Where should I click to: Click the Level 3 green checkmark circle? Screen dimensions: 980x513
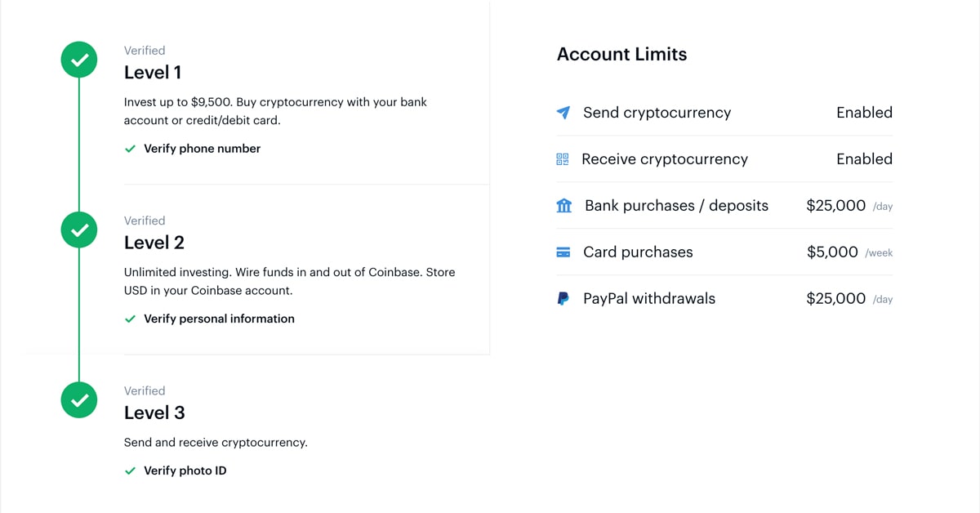[x=78, y=400]
